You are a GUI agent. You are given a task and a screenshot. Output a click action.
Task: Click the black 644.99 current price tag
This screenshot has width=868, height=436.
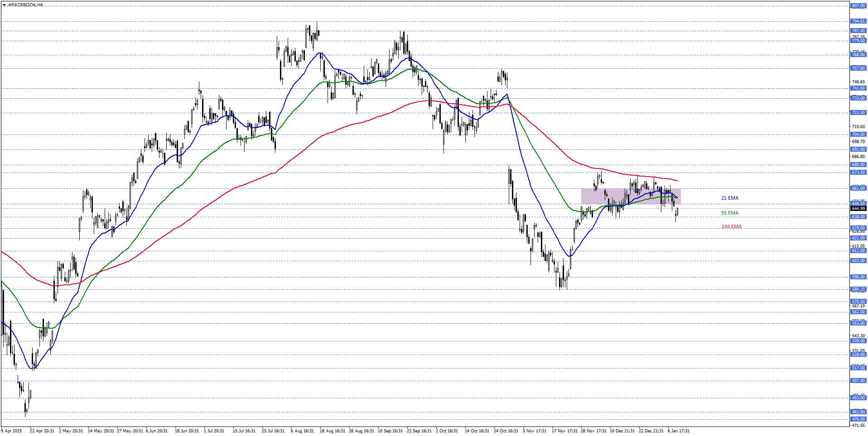click(x=858, y=209)
